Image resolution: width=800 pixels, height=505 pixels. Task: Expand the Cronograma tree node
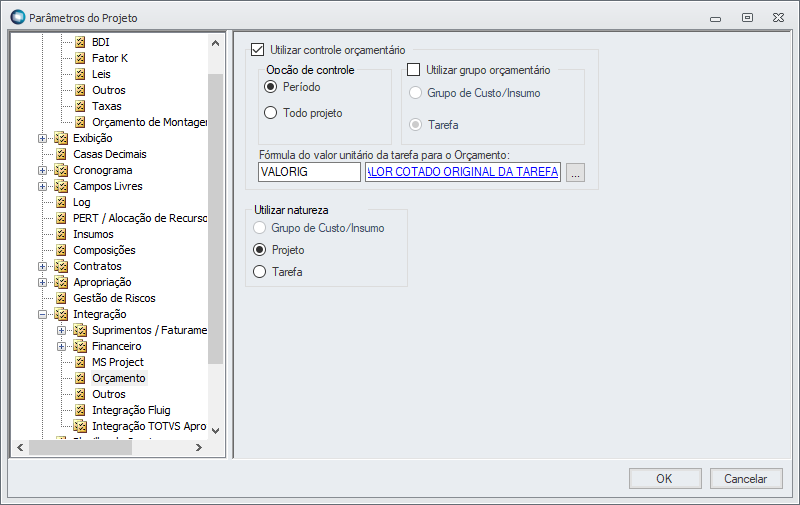[x=42, y=170]
